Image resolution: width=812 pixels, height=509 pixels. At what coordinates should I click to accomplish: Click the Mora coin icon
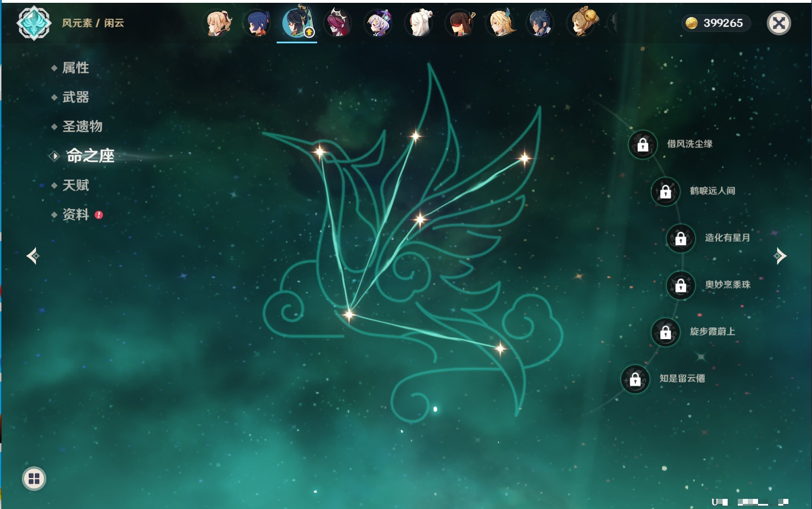[x=692, y=23]
